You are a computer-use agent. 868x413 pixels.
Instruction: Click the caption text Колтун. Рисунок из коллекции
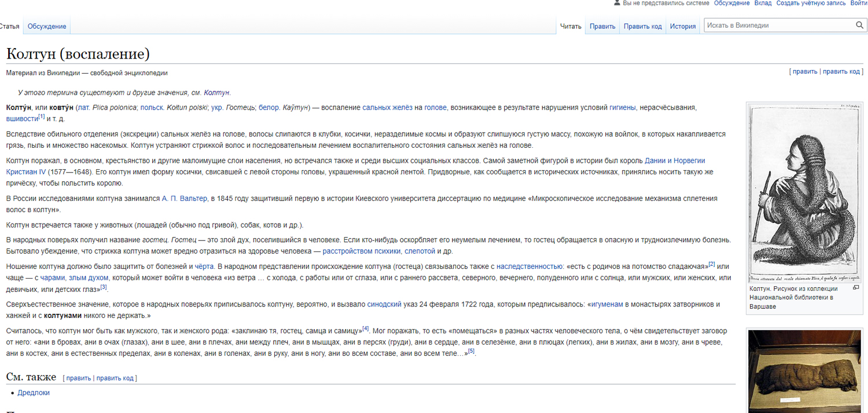coord(793,288)
